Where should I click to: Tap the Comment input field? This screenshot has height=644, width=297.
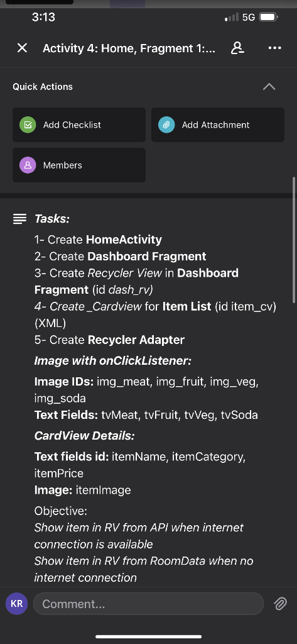click(x=148, y=604)
